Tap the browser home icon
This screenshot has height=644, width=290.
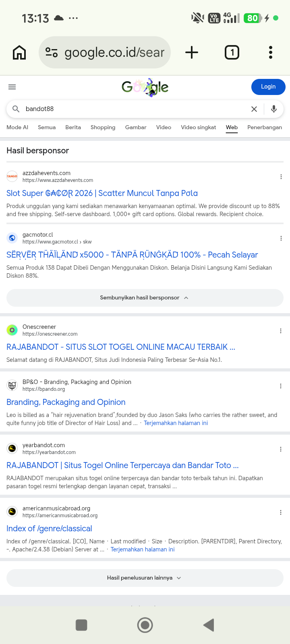tap(19, 52)
